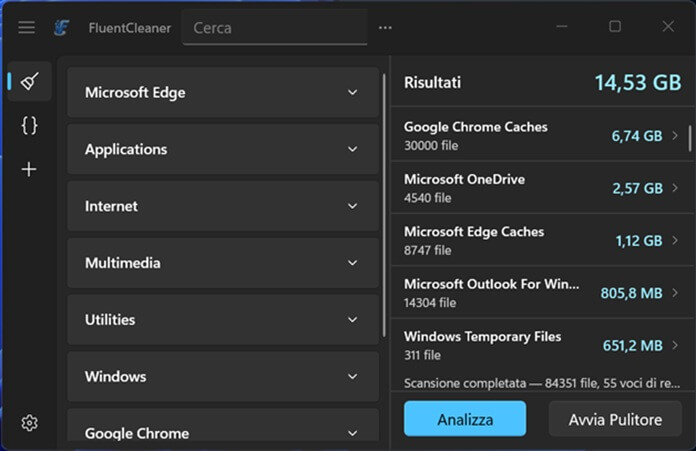
Task: Click the 651,2 MB size value
Action: [633, 345]
